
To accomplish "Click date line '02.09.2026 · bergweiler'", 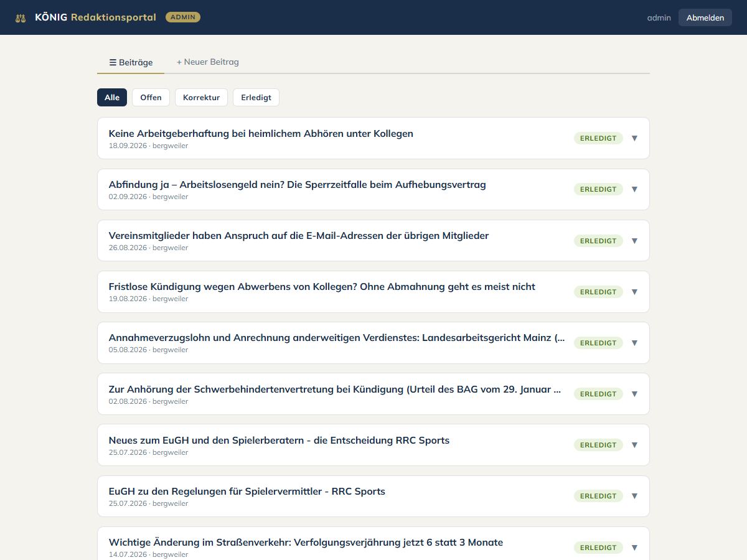I will coord(148,197).
